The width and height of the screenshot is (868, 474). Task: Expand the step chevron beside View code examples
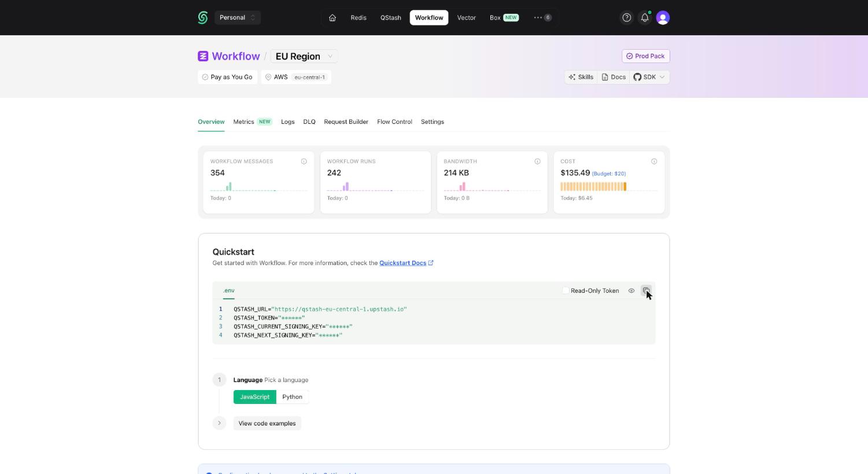(219, 423)
